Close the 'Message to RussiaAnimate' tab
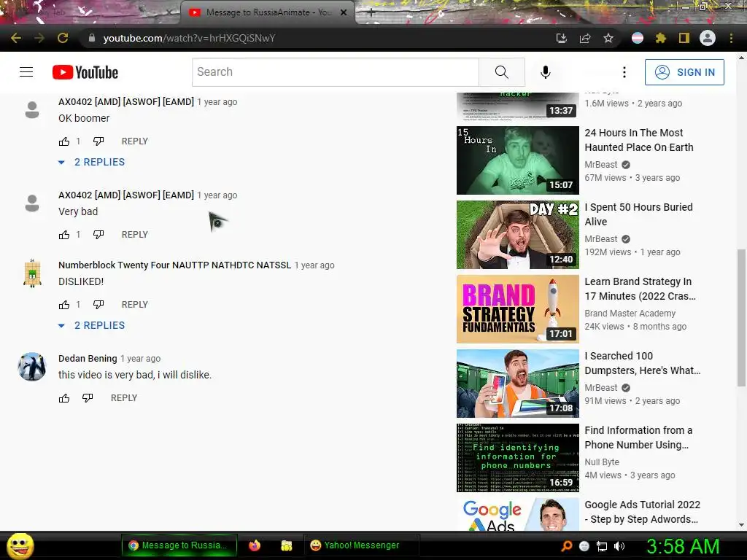This screenshot has width=747, height=560. pyautogui.click(x=344, y=12)
